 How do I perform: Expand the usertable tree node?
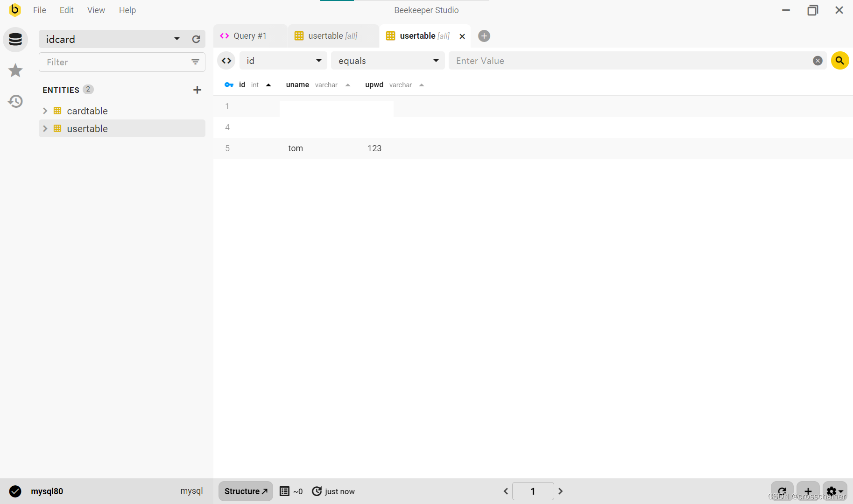tap(45, 128)
